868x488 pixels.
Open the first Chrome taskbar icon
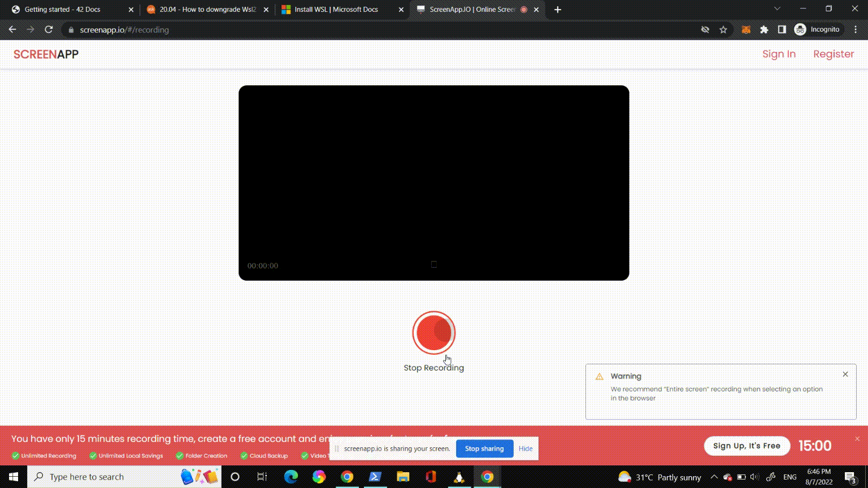pos(347,477)
